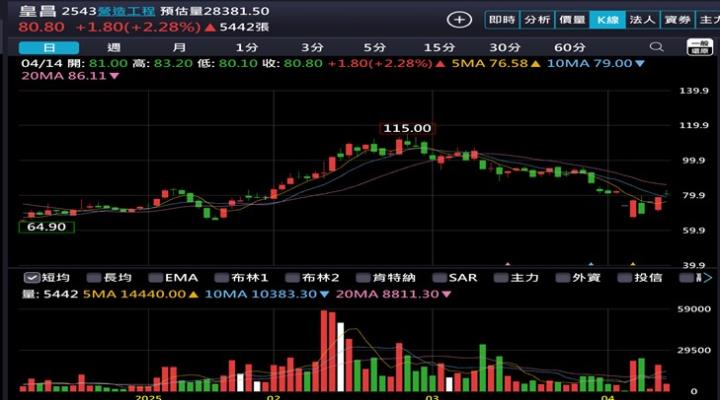Click the 64.90 low price label
The width and height of the screenshot is (720, 400).
[45, 227]
